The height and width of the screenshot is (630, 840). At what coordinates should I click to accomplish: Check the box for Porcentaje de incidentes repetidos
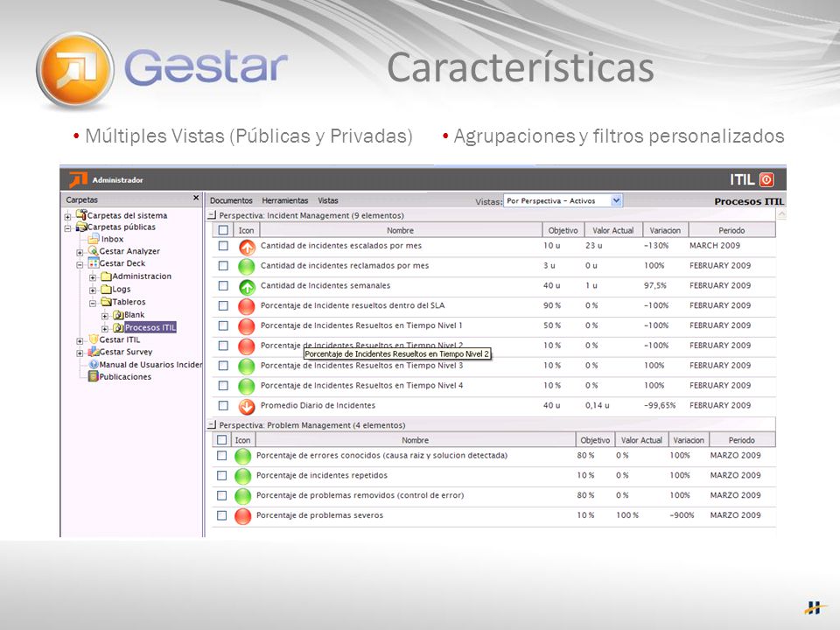(x=221, y=476)
